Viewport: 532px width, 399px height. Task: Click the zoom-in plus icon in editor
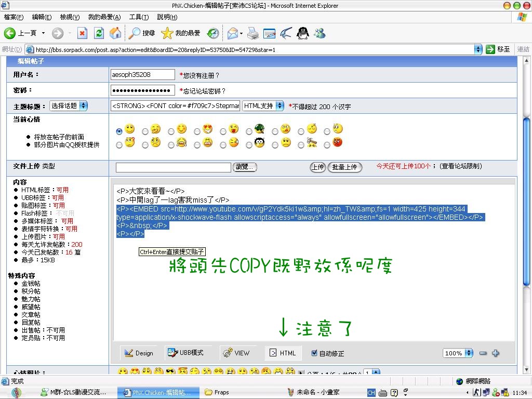click(496, 353)
